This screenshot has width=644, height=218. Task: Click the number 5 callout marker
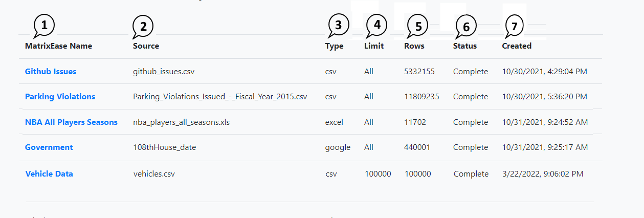[x=418, y=27]
